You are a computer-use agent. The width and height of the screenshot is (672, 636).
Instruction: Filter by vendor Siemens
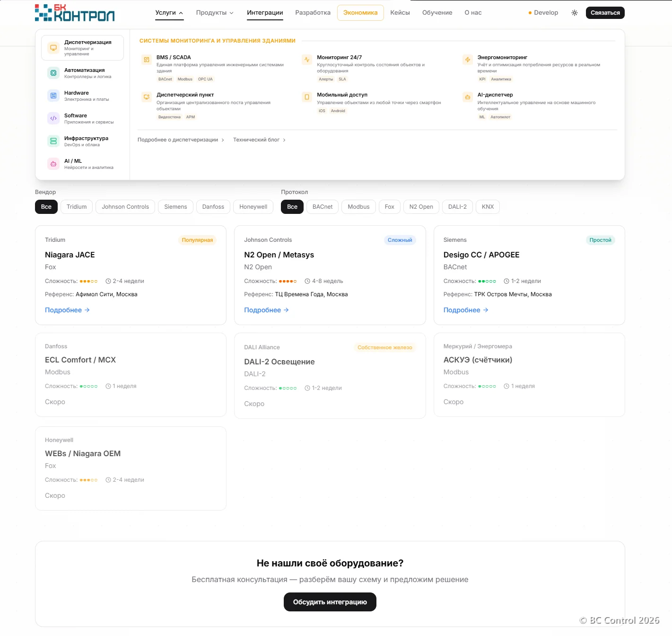coord(175,207)
